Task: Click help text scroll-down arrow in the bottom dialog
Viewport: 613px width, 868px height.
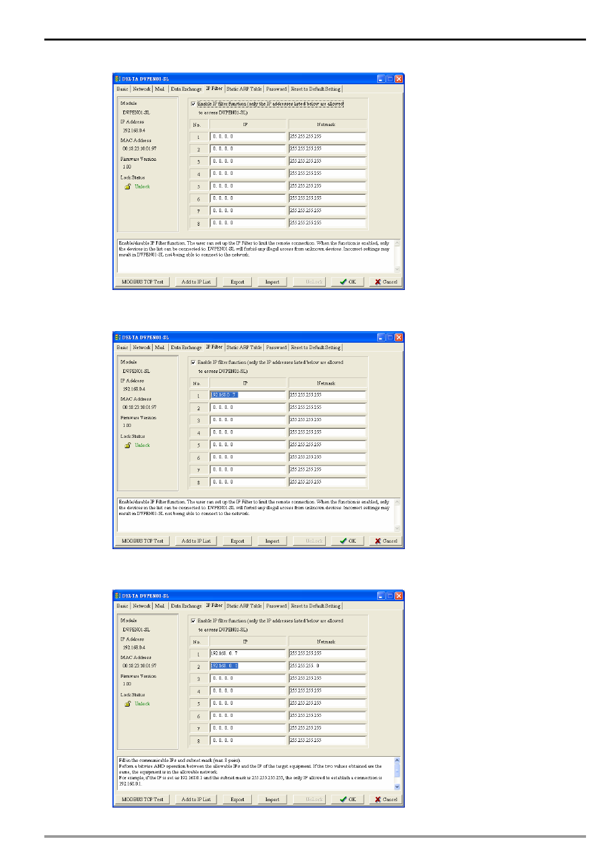Action: 397,786
